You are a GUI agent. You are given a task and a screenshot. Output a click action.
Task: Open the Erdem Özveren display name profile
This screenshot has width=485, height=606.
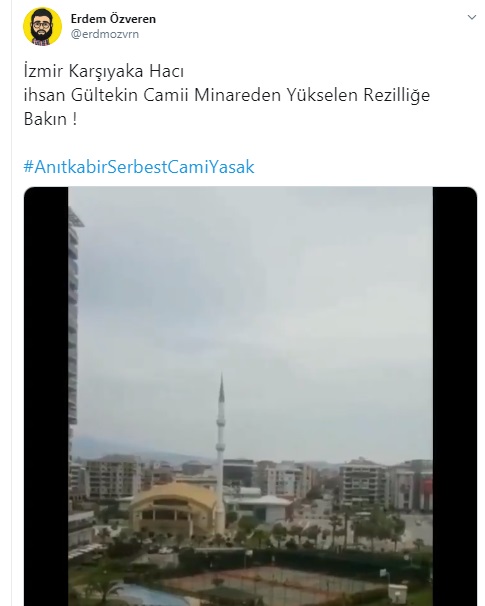click(113, 19)
